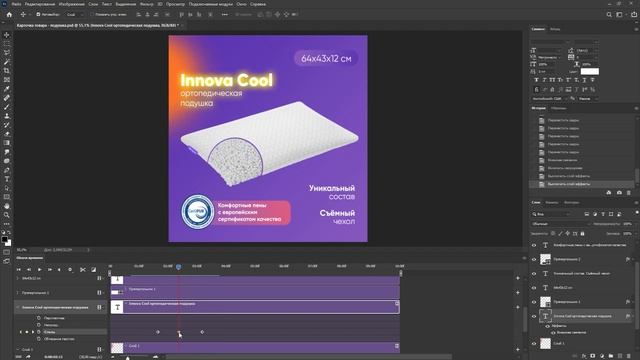The height and width of the screenshot is (360, 640).
Task: Open the Фильтр menu
Action: 147,4
